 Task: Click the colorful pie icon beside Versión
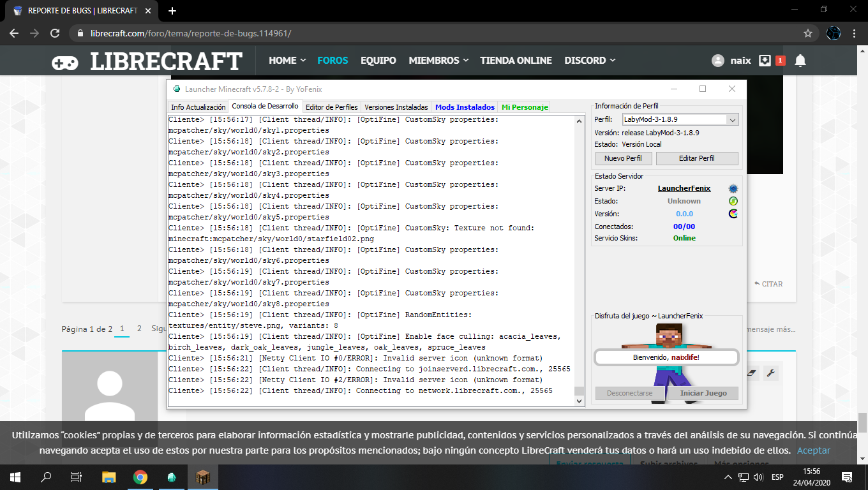coord(733,214)
